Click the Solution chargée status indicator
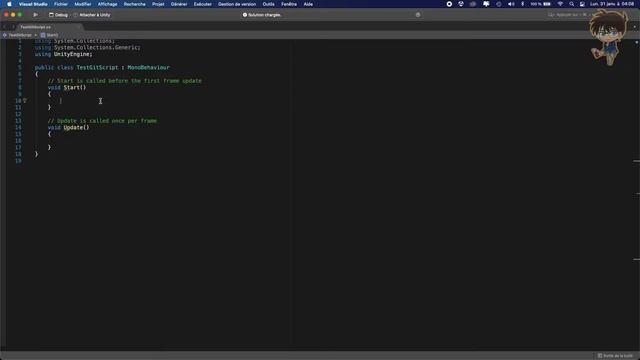This screenshot has width=640, height=360. [x=262, y=15]
